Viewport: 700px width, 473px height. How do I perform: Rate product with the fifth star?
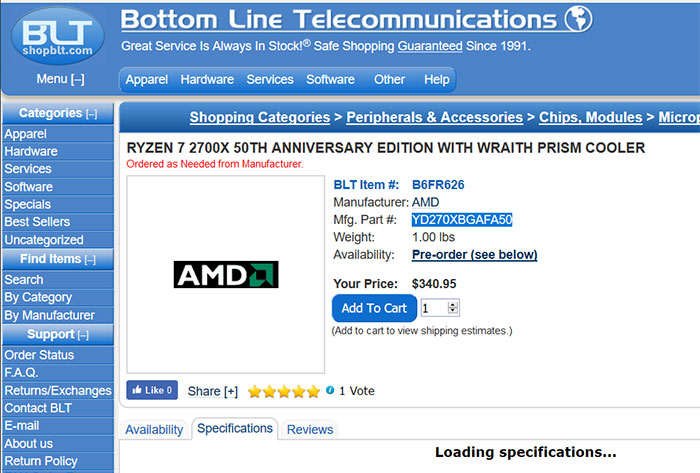coord(313,391)
